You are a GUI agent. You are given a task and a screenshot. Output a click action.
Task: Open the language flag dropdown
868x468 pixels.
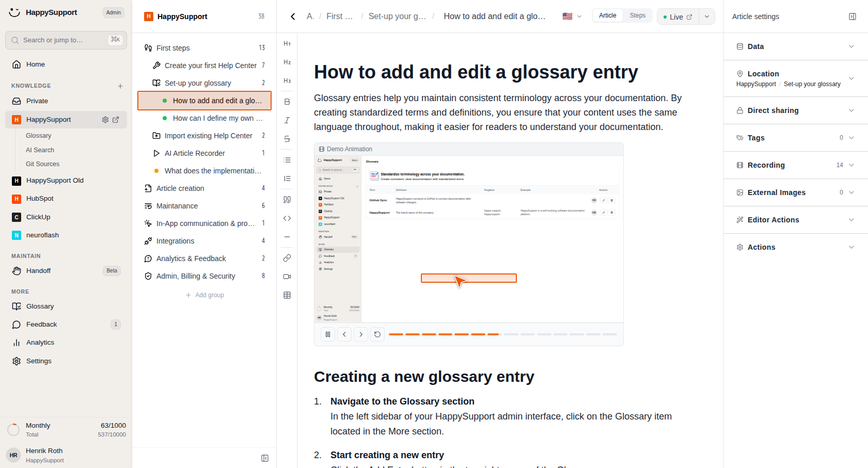pos(572,17)
